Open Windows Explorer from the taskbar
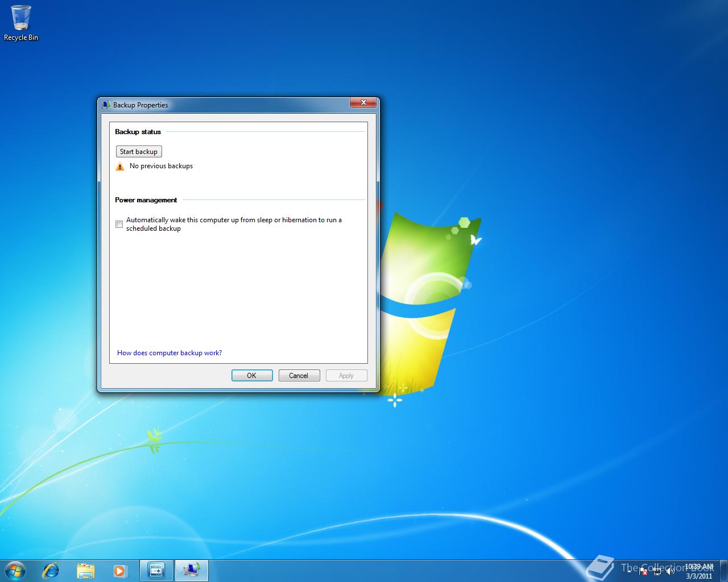 coord(86,570)
